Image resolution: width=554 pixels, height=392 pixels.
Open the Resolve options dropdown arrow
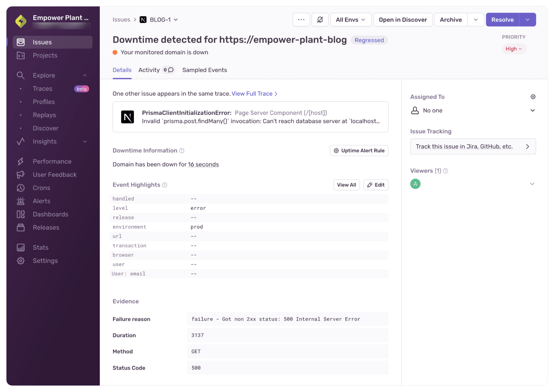[527, 20]
